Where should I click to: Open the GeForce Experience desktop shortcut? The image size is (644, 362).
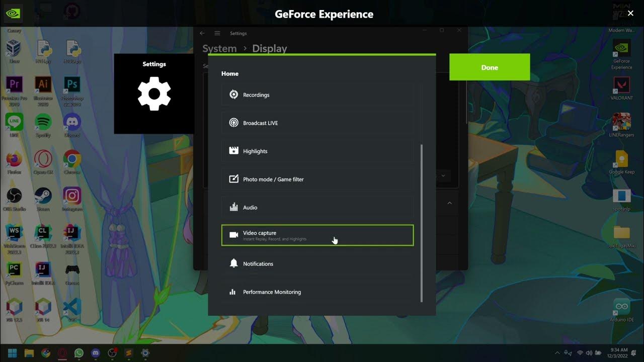(x=622, y=55)
